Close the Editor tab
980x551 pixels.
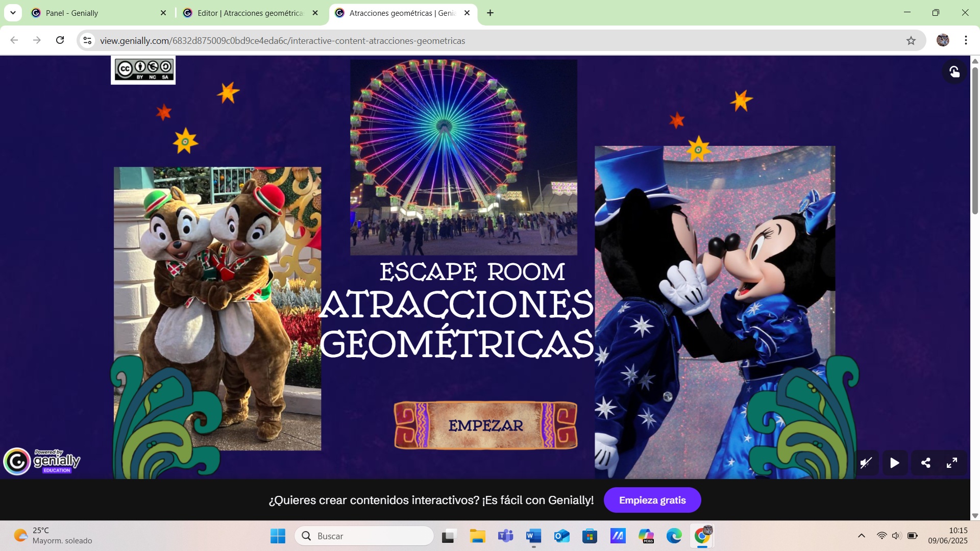[315, 13]
